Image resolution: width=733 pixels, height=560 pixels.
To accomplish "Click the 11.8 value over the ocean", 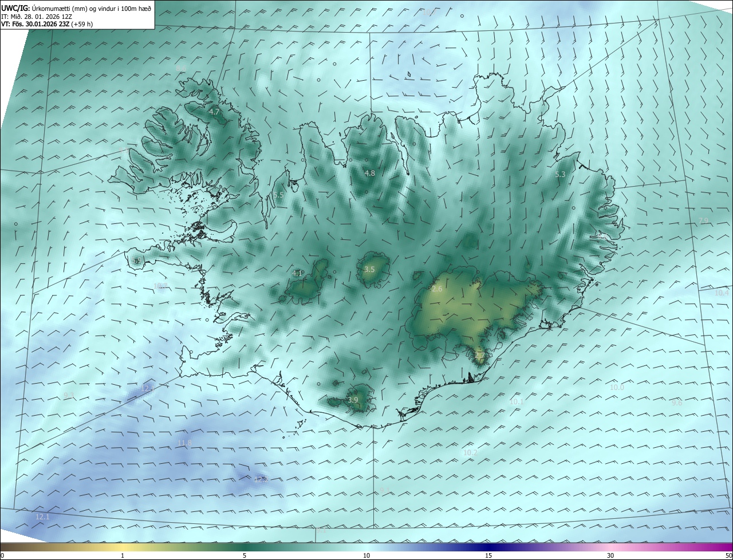I will tap(184, 443).
